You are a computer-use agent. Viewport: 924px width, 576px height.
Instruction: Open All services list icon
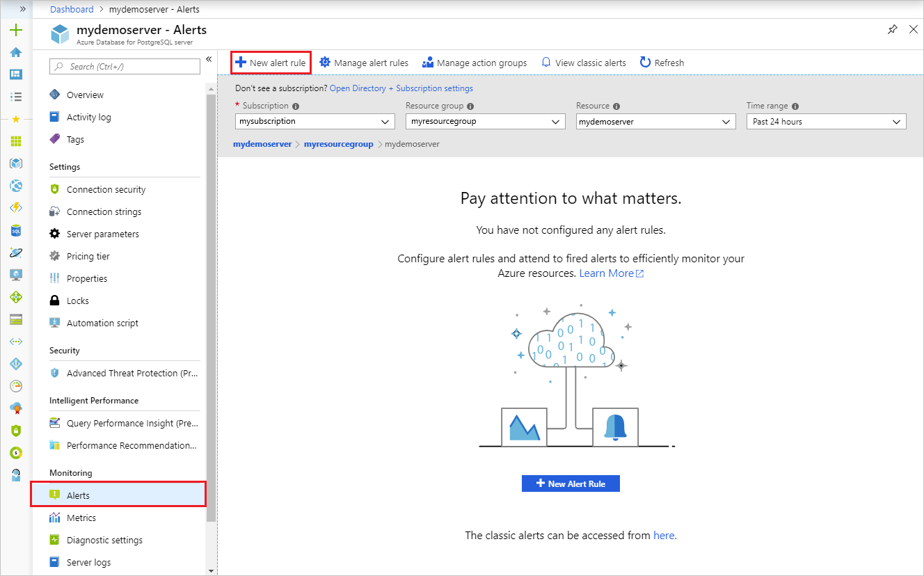(x=16, y=97)
